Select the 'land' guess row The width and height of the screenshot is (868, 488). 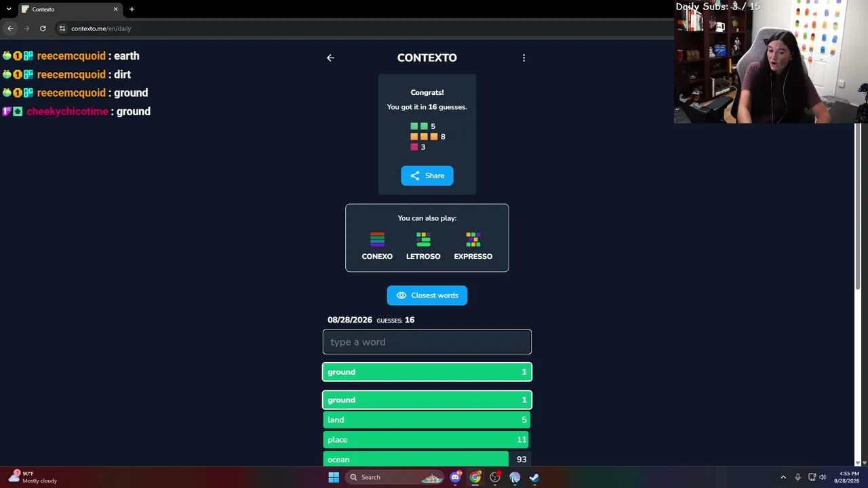(x=427, y=420)
